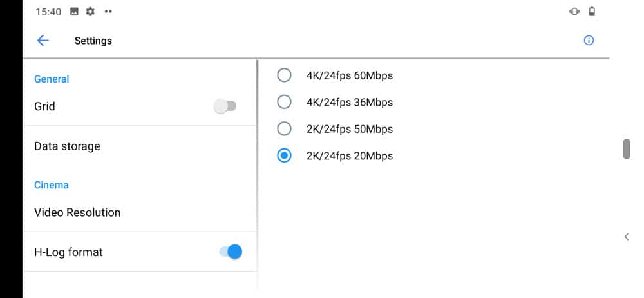Tap the two-dot notification overflow icon

click(x=108, y=12)
